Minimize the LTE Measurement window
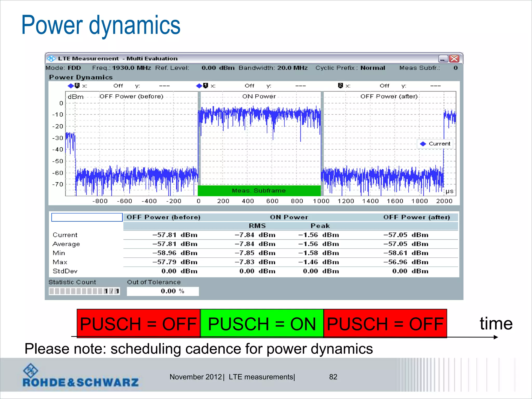 coord(443,59)
